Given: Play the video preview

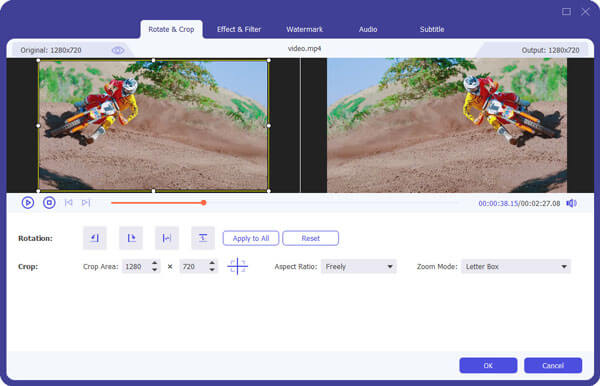Looking at the screenshot, I should click(x=28, y=203).
